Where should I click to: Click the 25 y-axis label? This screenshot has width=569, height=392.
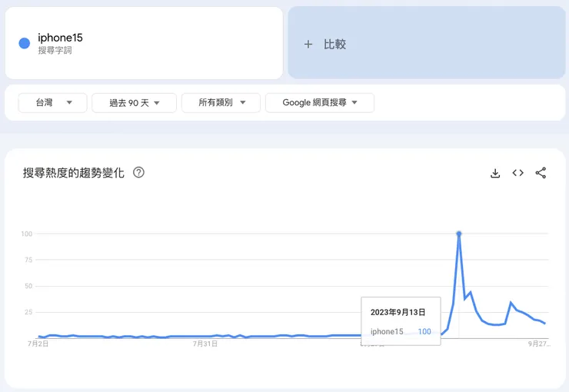point(28,312)
